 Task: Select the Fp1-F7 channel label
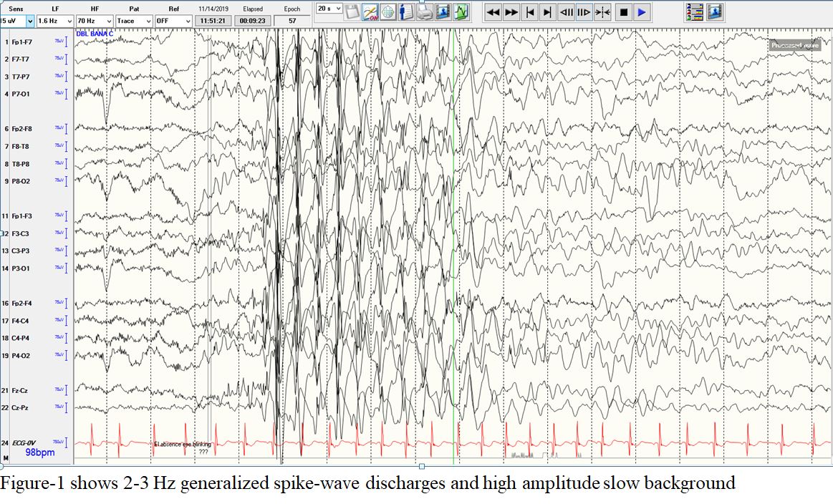[x=21, y=42]
